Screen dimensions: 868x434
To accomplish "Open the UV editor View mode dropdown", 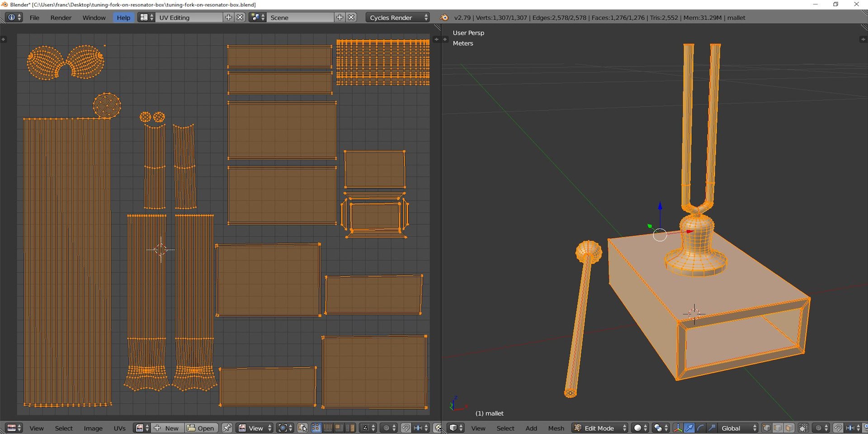I will pyautogui.click(x=255, y=428).
